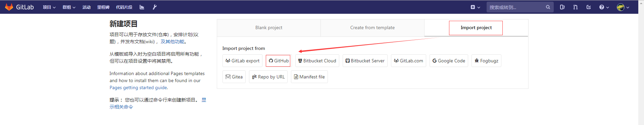Click the magnifier icon in search box
644x125 pixels.
tap(548, 7)
